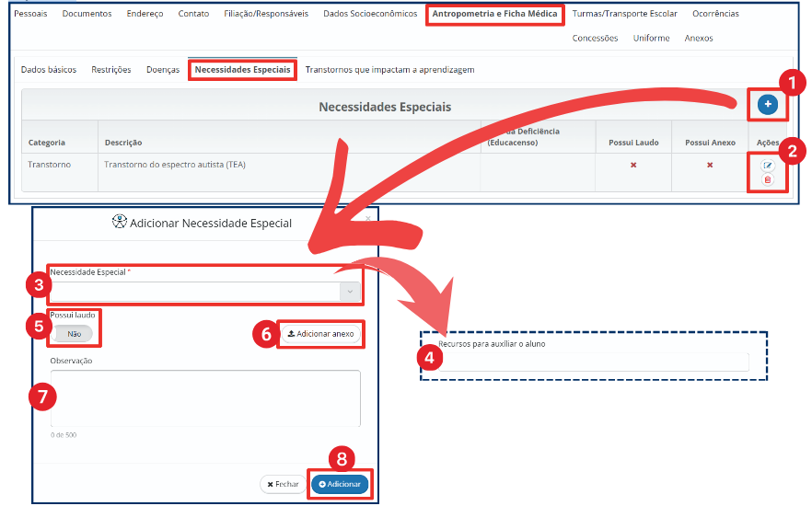Click the blue plus add button
This screenshot has width=812, height=506.
(x=767, y=106)
